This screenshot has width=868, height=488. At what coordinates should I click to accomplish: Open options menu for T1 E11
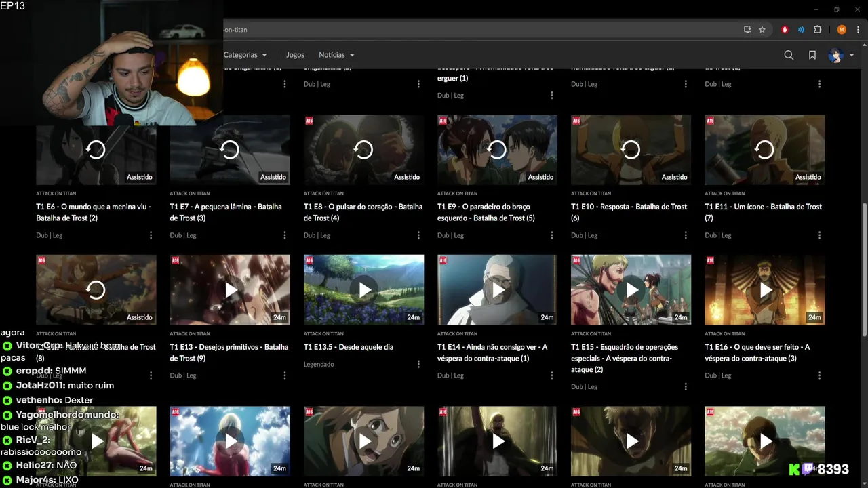819,235
